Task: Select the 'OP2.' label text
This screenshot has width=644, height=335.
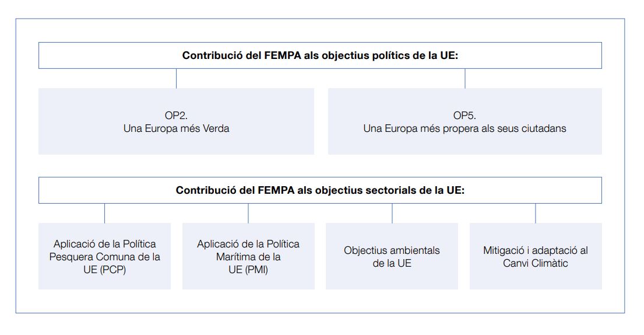Action: pos(176,116)
